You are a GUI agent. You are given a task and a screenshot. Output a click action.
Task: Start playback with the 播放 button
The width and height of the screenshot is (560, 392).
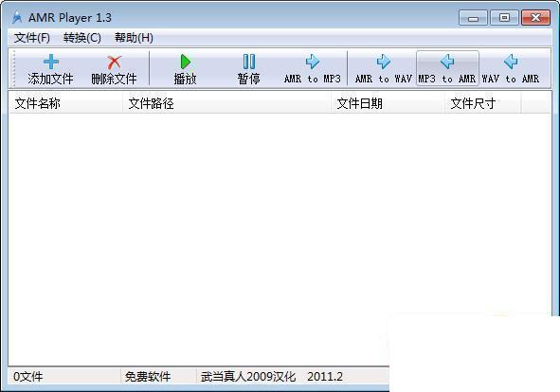185,68
